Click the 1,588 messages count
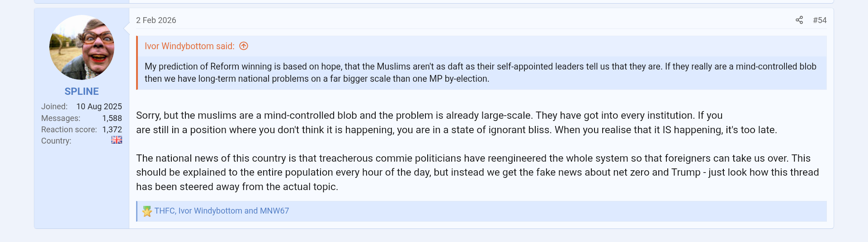The image size is (868, 242). tap(112, 118)
